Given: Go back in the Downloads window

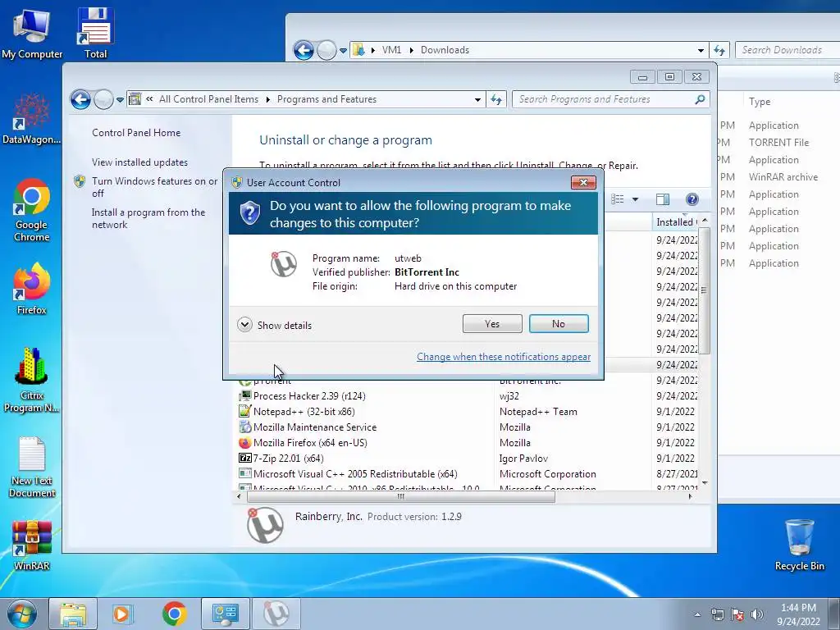Looking at the screenshot, I should (x=304, y=50).
